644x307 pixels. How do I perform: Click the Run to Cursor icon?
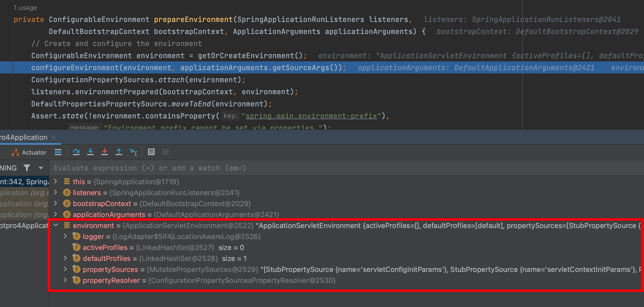(x=133, y=152)
